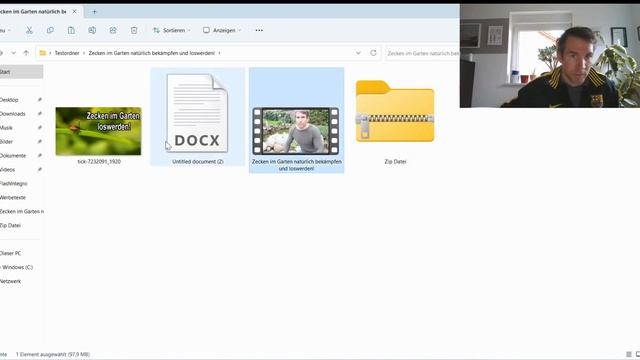Open Dokumente in the sidebar
Viewport: 640px width, 360px height.
(x=13, y=156)
